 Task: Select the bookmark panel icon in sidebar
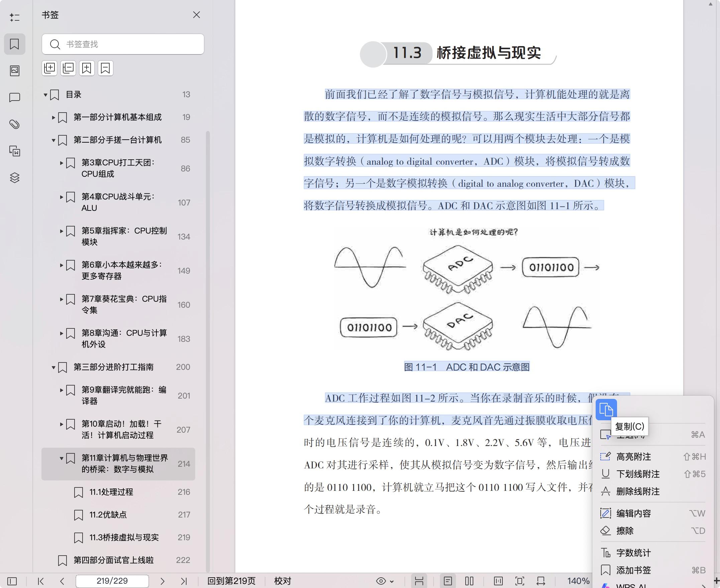(15, 44)
